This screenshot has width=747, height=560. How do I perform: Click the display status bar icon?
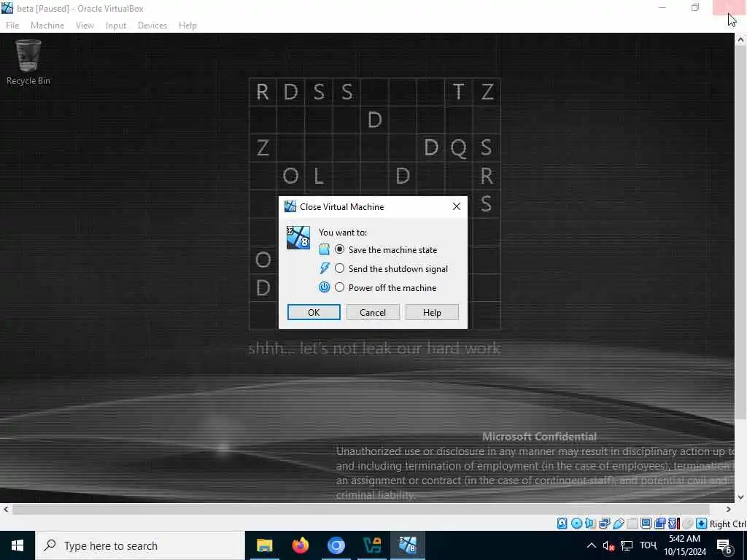646,524
